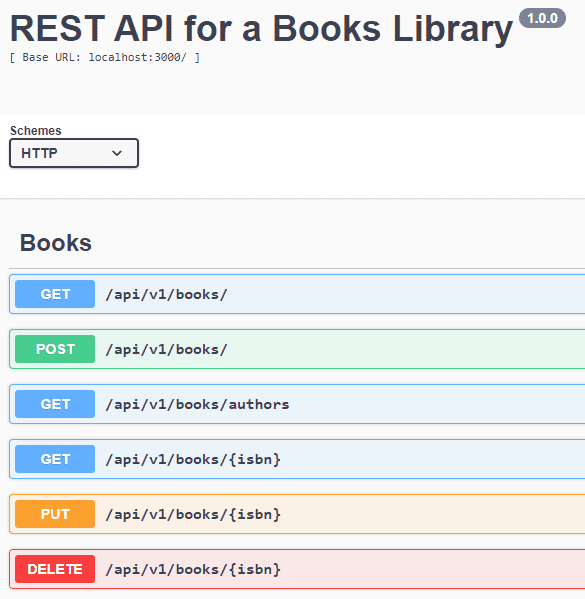Click the green POST method badge
Screen dimensions: 585x599
pos(55,349)
